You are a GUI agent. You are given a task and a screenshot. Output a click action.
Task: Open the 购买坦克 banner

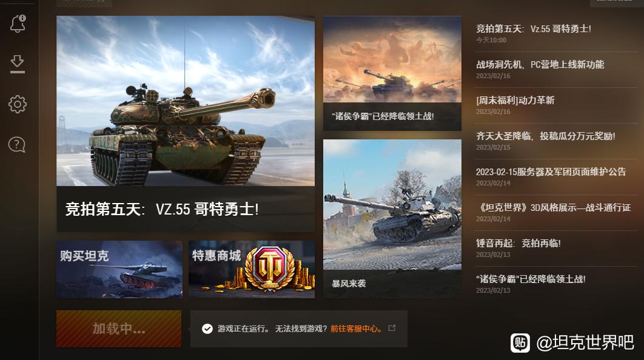pyautogui.click(x=119, y=269)
